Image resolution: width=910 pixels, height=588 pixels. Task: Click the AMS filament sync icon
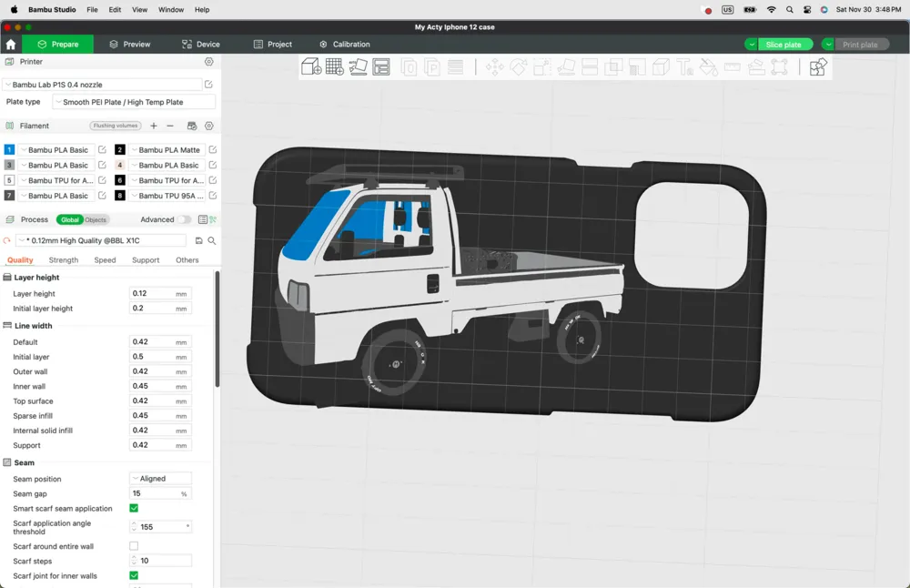click(192, 126)
